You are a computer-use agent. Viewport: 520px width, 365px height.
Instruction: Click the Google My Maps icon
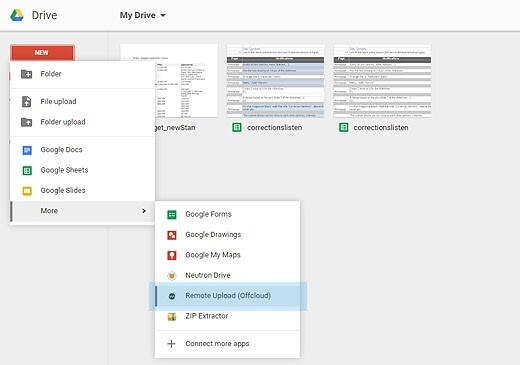click(x=172, y=255)
